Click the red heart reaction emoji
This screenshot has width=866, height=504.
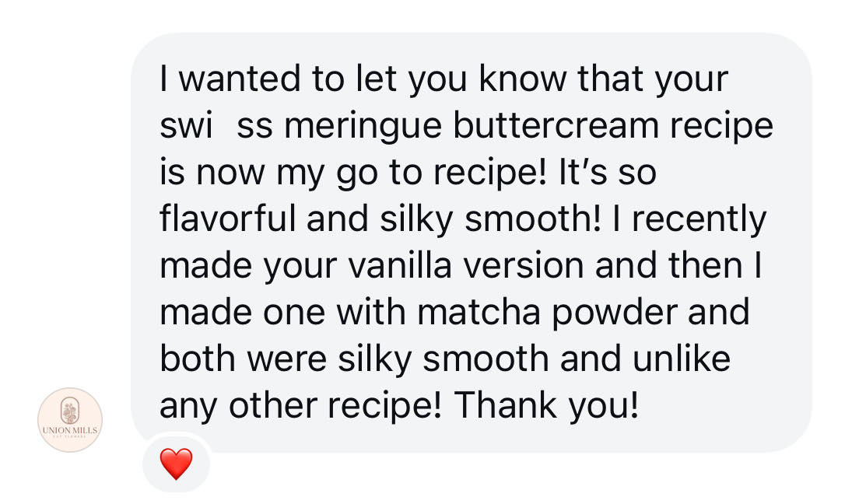tap(176, 464)
